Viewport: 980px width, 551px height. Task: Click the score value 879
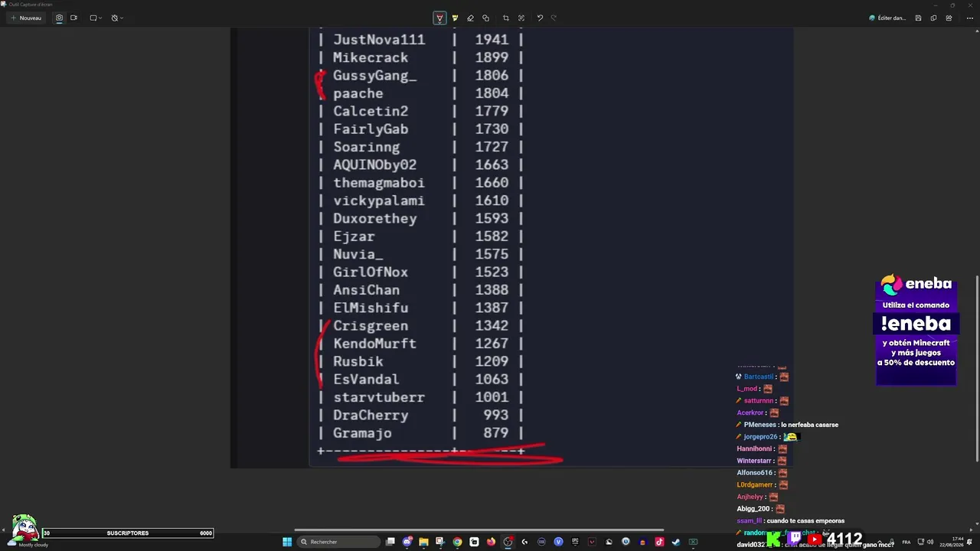496,433
